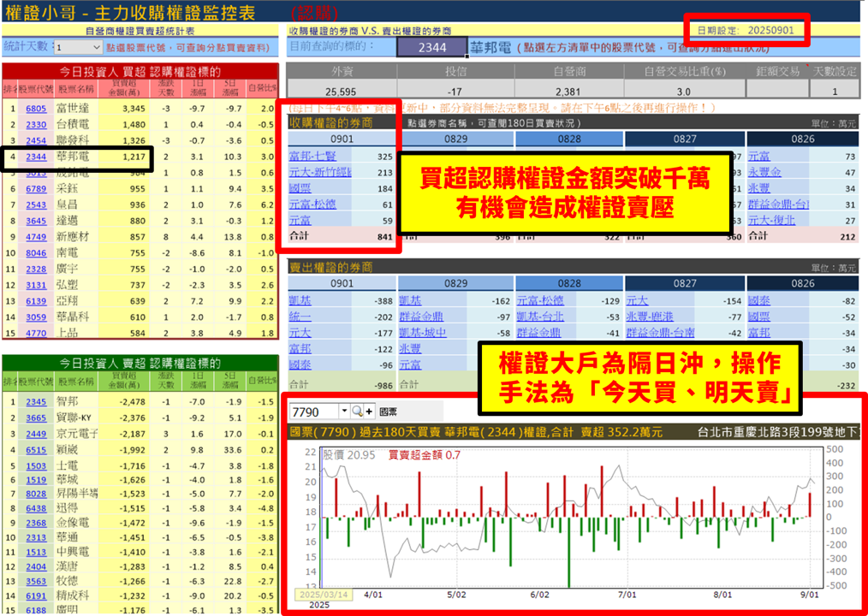The height and width of the screenshot is (616, 868).
Task: Click 群益金鼎-台南 broker in 0827 sell column
Action: 660,333
